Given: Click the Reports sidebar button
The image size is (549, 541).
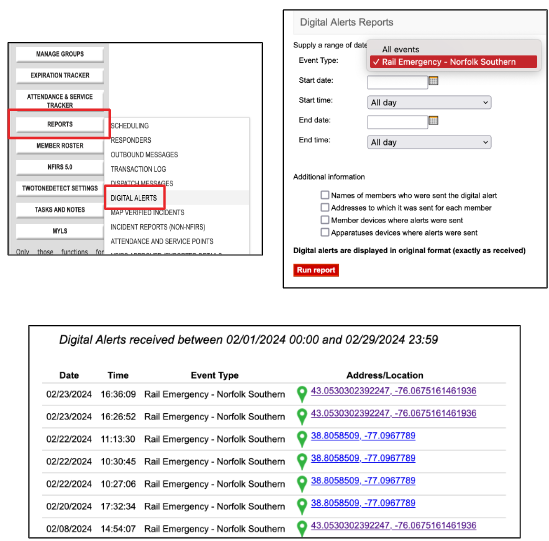Looking at the screenshot, I should click(x=60, y=125).
